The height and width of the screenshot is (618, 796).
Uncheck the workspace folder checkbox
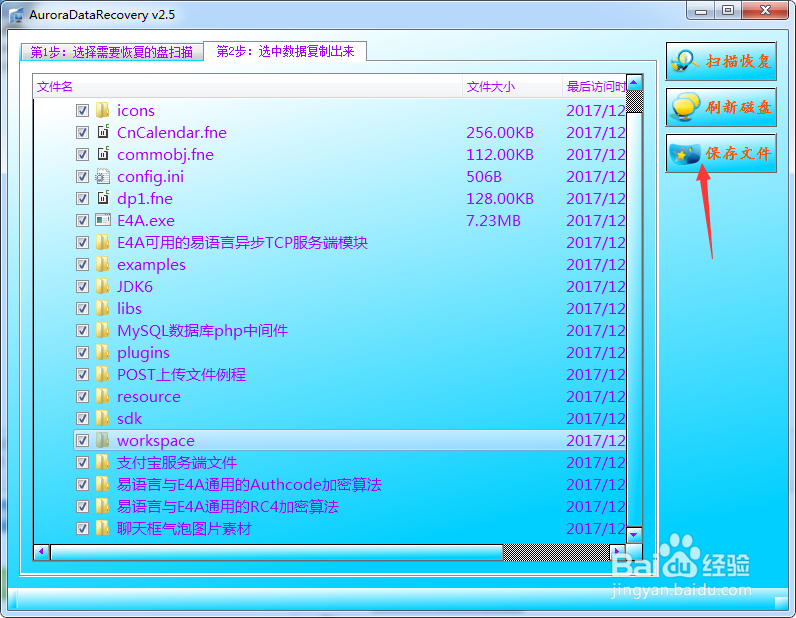[x=82, y=441]
